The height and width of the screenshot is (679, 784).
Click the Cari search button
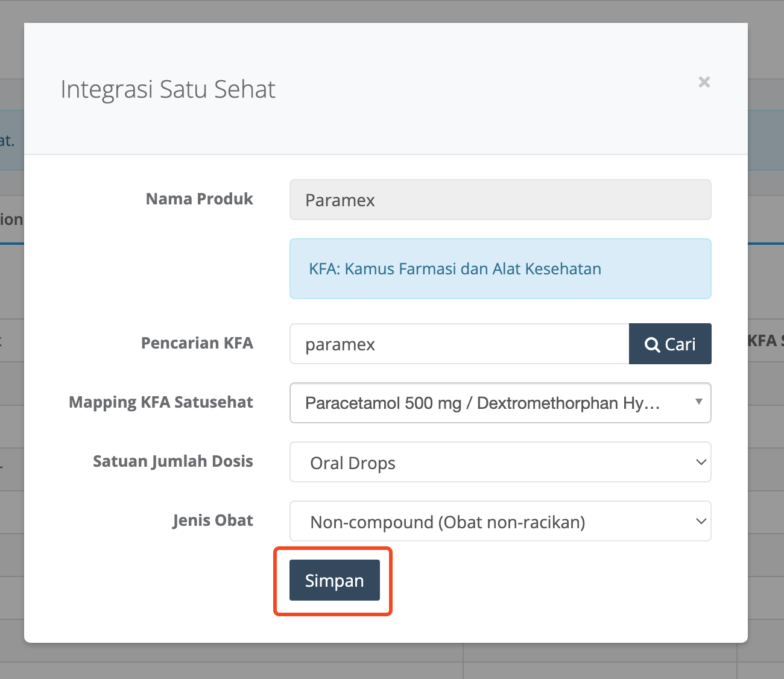pyautogui.click(x=670, y=344)
